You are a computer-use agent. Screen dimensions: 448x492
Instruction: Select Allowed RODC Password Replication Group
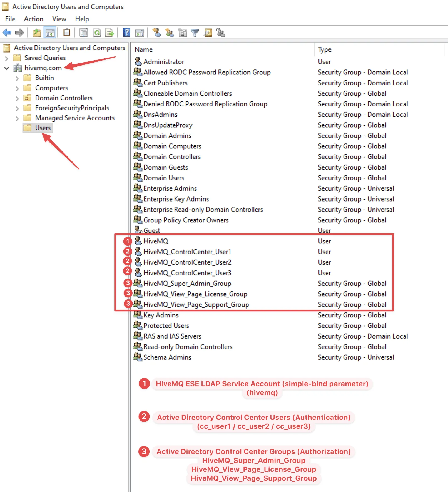207,72
